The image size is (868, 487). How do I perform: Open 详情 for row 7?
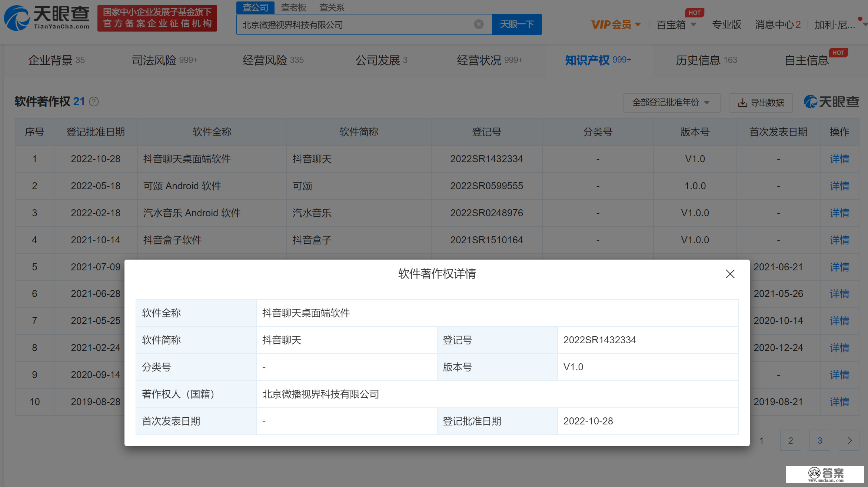[839, 321]
